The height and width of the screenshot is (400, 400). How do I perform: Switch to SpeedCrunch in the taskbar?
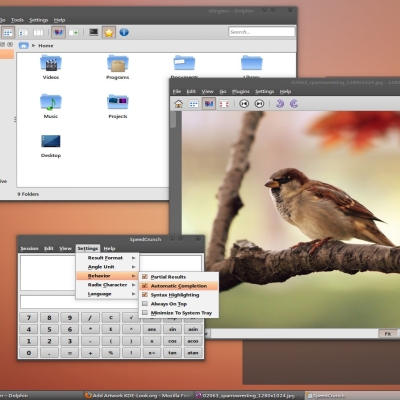pyautogui.click(x=352, y=395)
